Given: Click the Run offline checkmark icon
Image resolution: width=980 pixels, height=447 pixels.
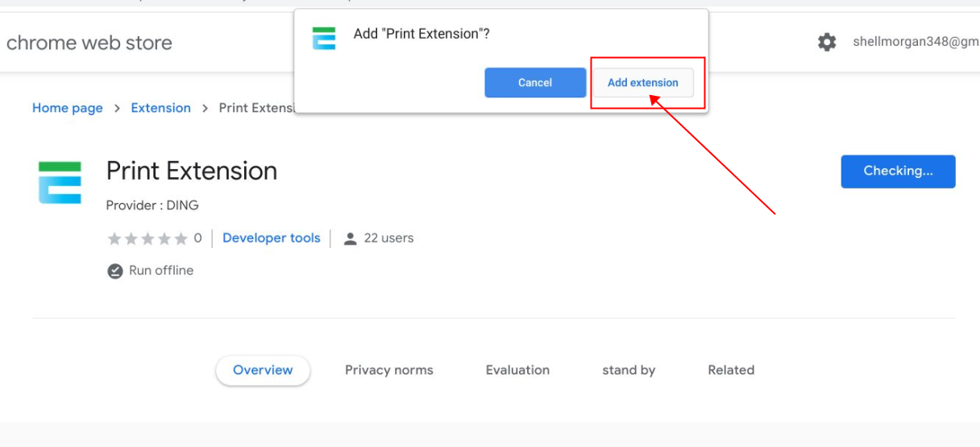Looking at the screenshot, I should 115,271.
